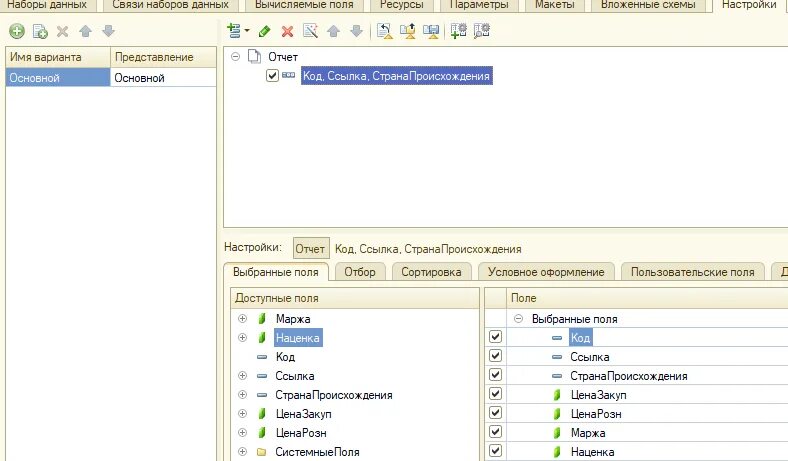The width and height of the screenshot is (788, 461).
Task: Uncheck the СтранаПроисхождения selected field checkbox
Action: pyautogui.click(x=496, y=375)
